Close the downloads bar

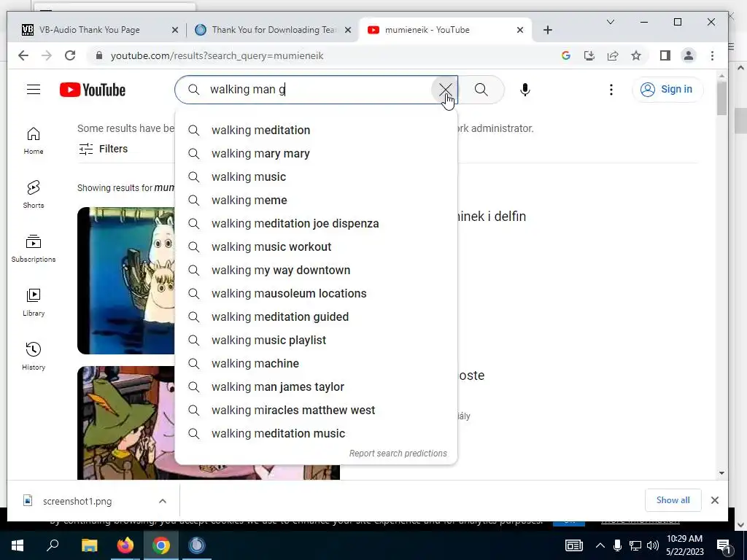[715, 500]
